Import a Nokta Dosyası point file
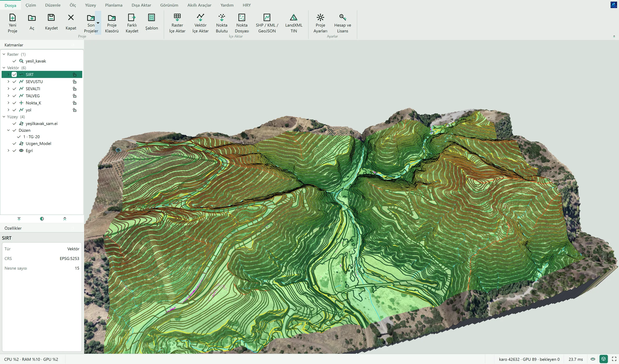This screenshot has width=619, height=364. (242, 23)
